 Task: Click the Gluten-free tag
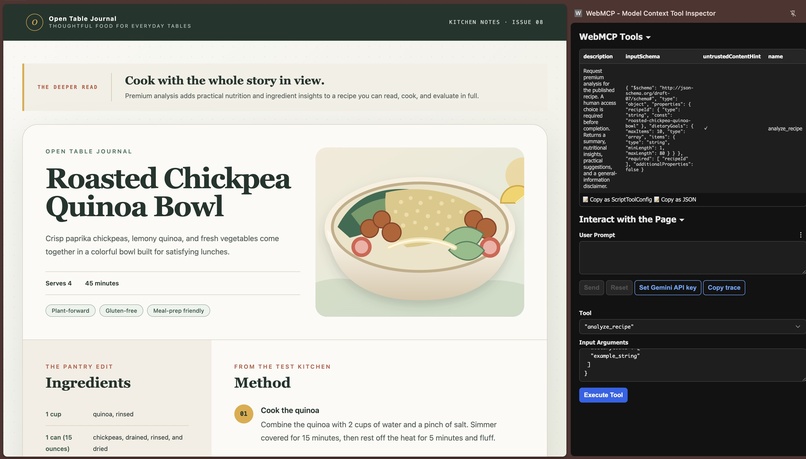pyautogui.click(x=121, y=310)
